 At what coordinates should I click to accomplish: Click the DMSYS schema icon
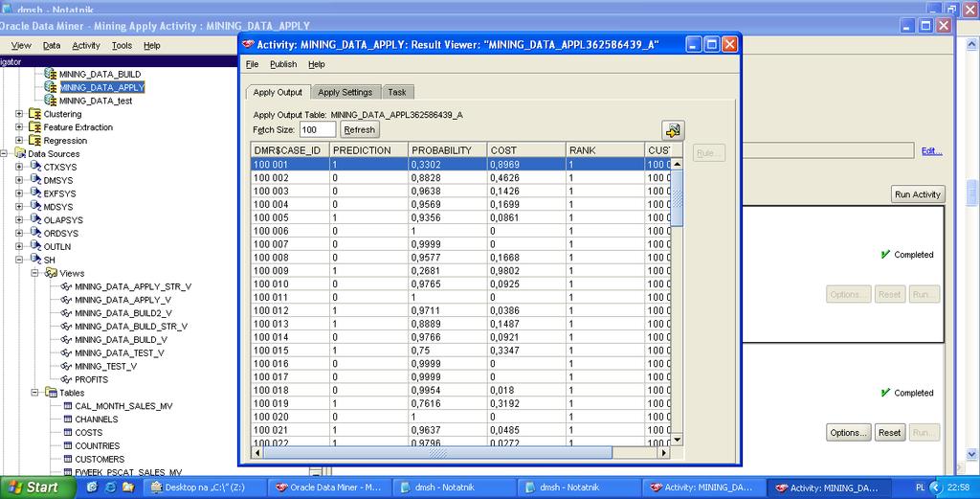[x=35, y=179]
